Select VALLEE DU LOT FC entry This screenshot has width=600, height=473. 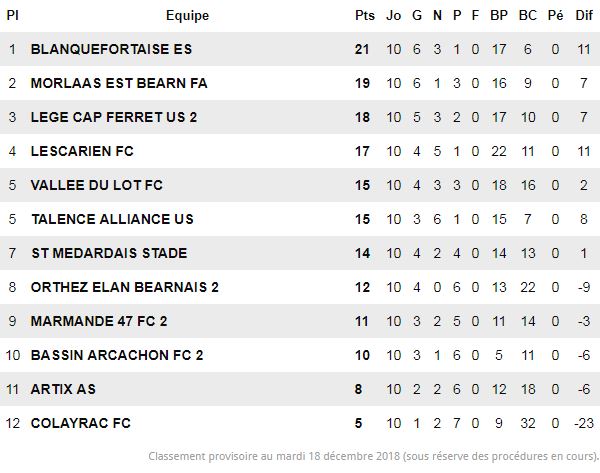click(97, 185)
